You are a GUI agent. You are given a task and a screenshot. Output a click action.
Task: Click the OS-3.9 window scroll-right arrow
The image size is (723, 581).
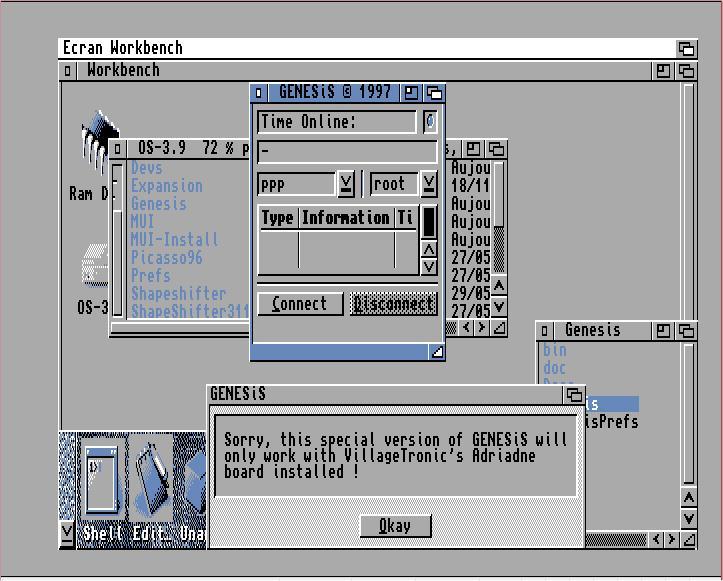click(482, 328)
